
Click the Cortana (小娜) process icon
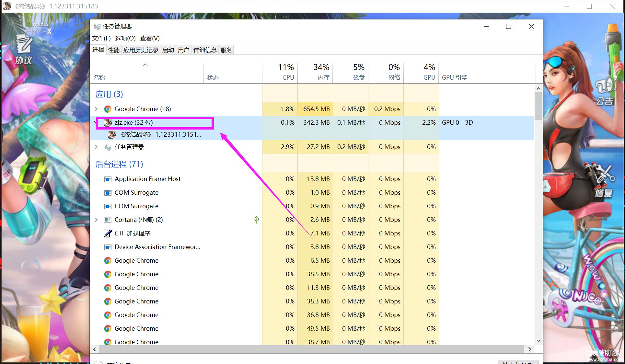coord(108,220)
